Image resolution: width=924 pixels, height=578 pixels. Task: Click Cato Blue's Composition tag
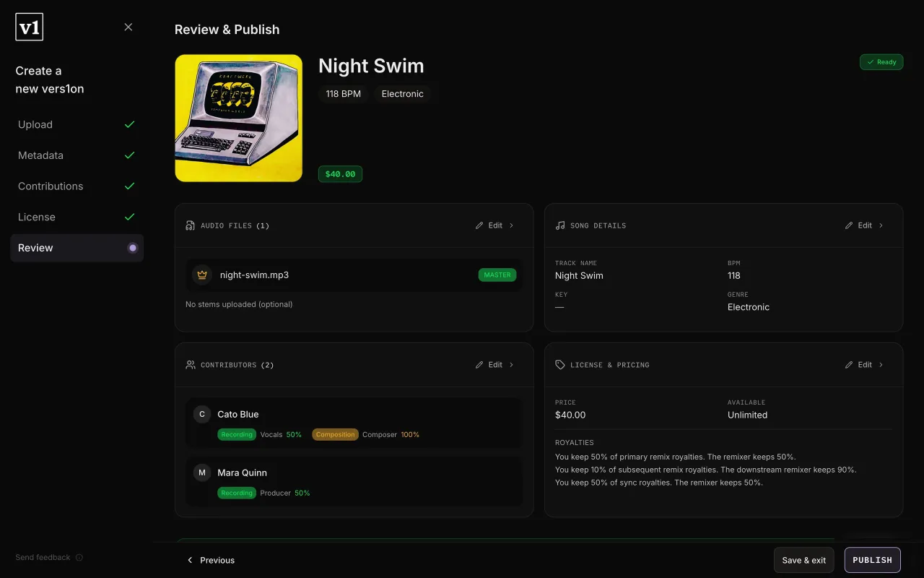tap(335, 435)
